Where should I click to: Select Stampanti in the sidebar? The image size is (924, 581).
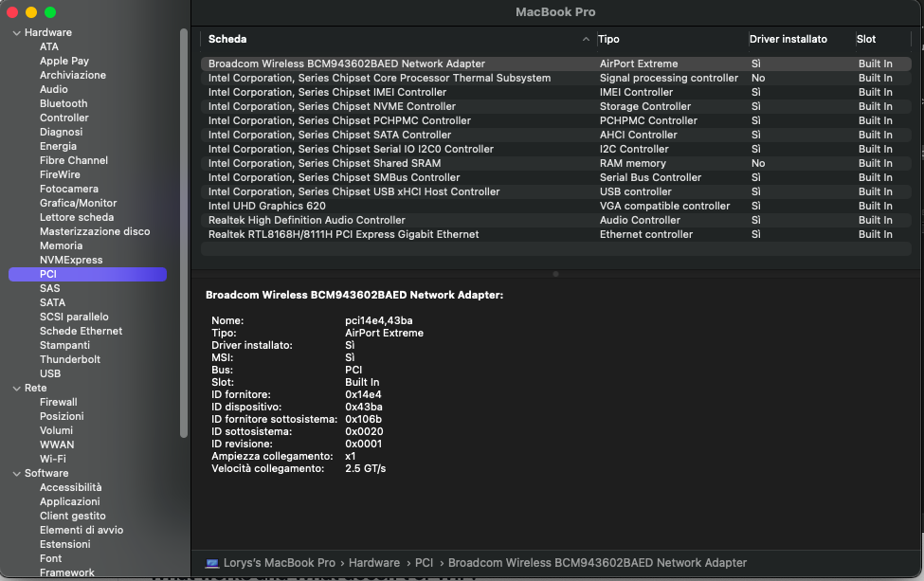click(x=64, y=345)
